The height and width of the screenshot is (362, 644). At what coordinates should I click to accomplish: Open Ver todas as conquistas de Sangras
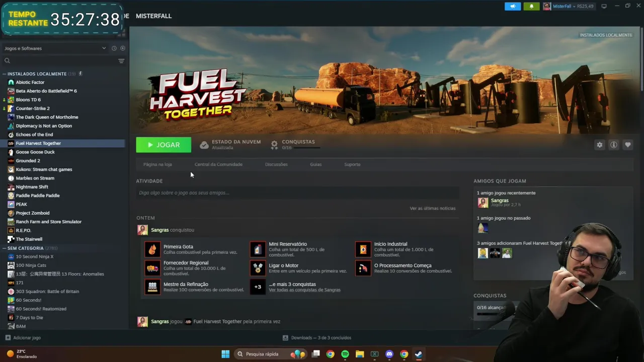coord(304,290)
